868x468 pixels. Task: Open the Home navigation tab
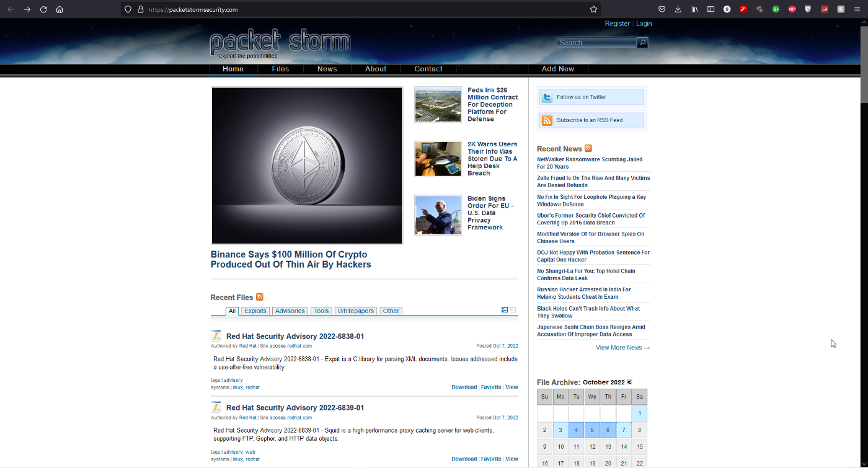pos(233,69)
